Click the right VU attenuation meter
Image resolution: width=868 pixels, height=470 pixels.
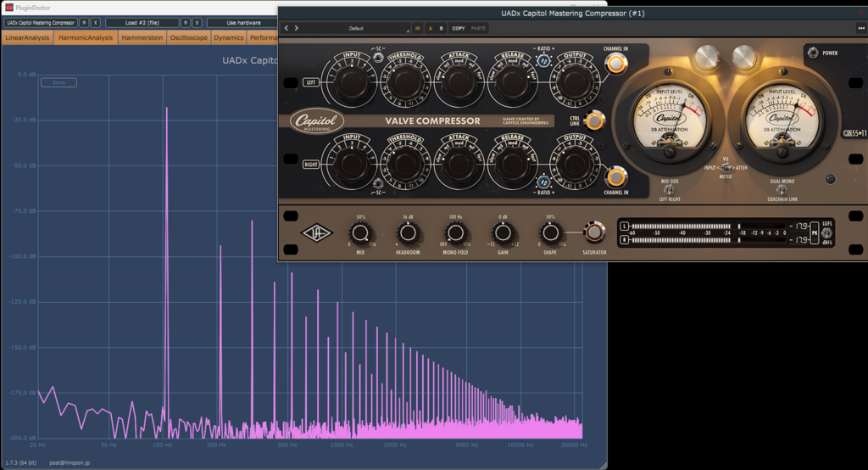pyautogui.click(x=782, y=119)
